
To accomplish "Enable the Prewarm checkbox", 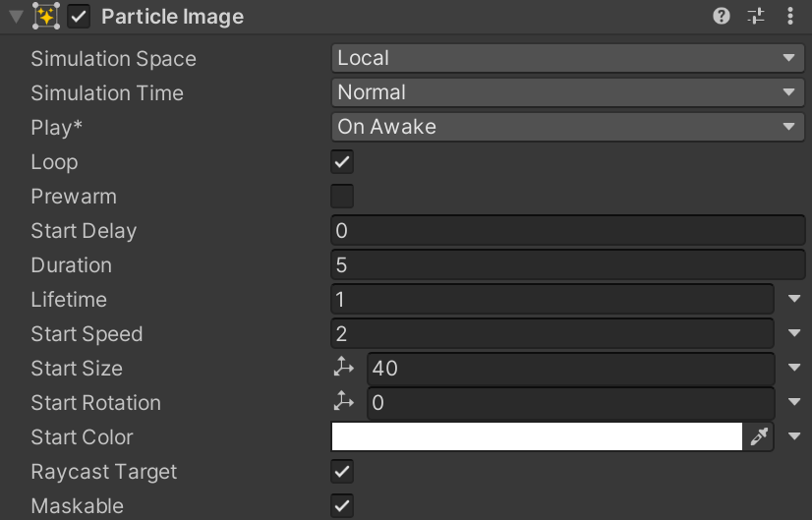I will pos(342,196).
